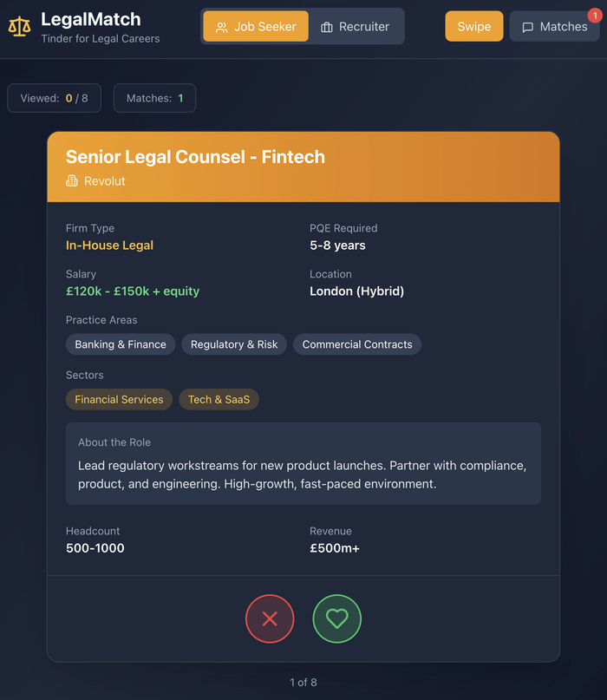Click the Financial Services sector tag
607x700 pixels.
click(x=119, y=400)
